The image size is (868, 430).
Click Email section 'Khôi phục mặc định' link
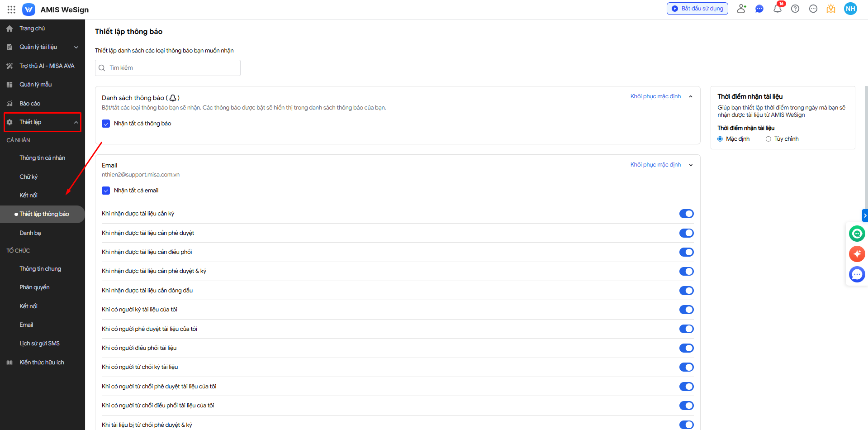(x=655, y=165)
